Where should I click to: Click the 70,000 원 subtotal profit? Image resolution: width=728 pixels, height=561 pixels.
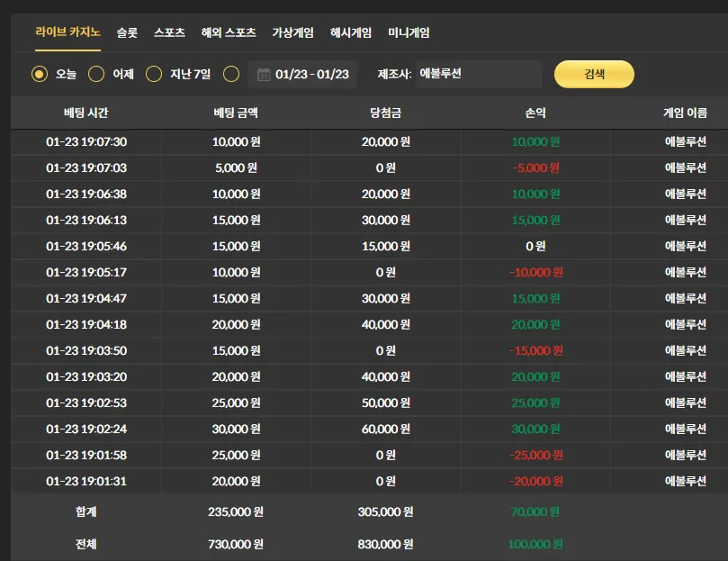535,511
